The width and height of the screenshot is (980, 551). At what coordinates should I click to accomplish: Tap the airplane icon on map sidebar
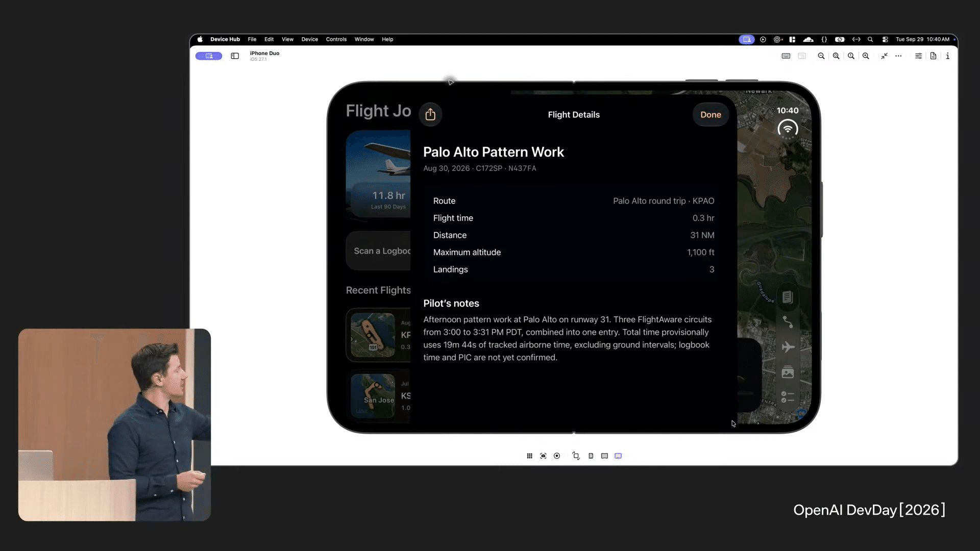pyautogui.click(x=788, y=347)
